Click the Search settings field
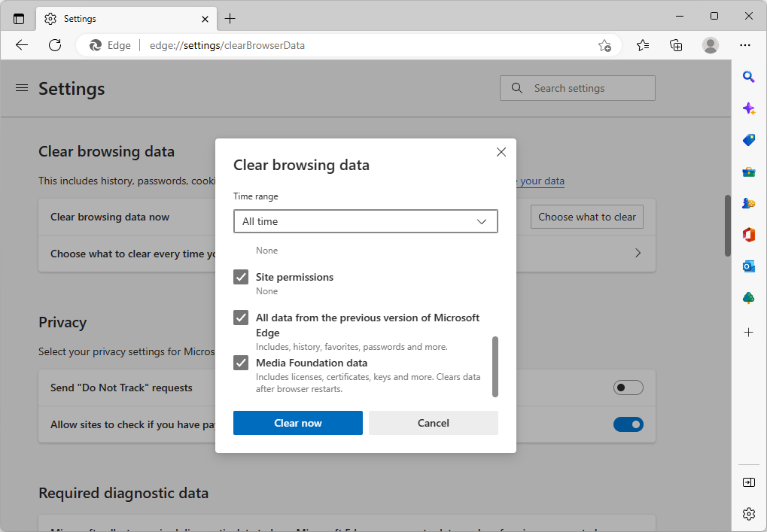Viewport: 767px width, 532px height. point(577,88)
